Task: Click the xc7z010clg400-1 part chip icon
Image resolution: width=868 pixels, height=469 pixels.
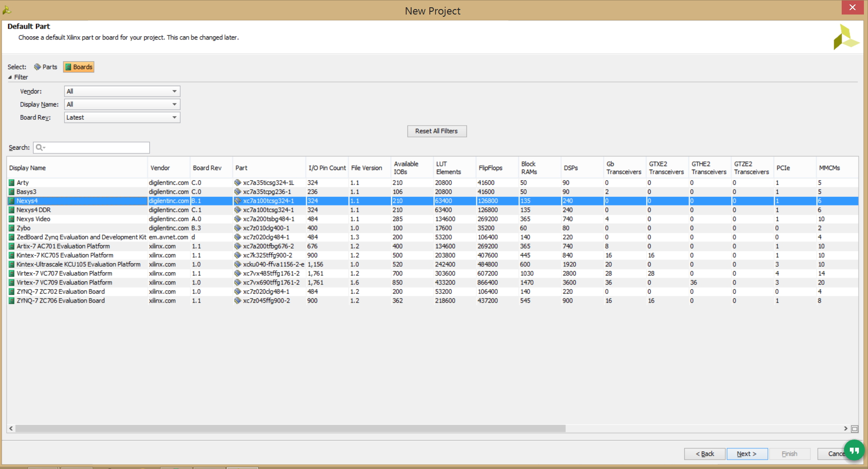Action: [x=238, y=228]
